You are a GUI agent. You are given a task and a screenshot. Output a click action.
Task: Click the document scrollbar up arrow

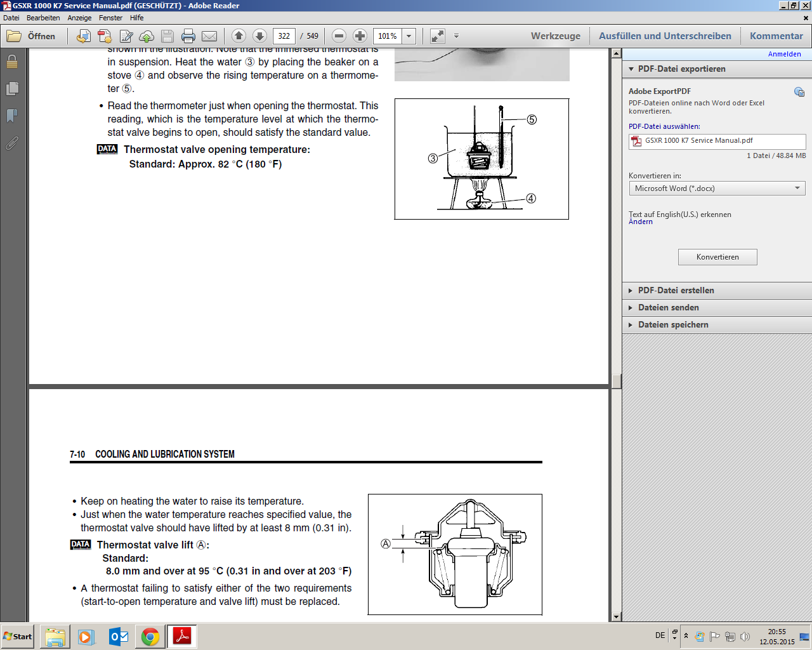coord(616,54)
